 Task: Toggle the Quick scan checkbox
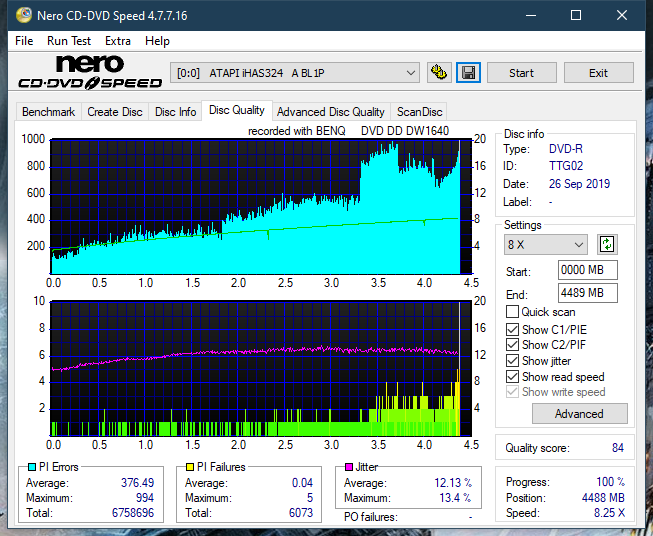[x=512, y=312]
